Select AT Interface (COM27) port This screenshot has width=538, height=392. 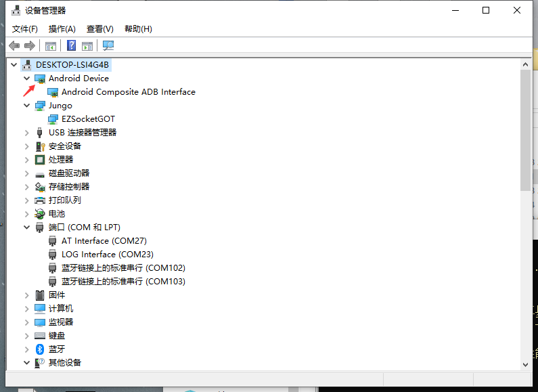coord(104,241)
